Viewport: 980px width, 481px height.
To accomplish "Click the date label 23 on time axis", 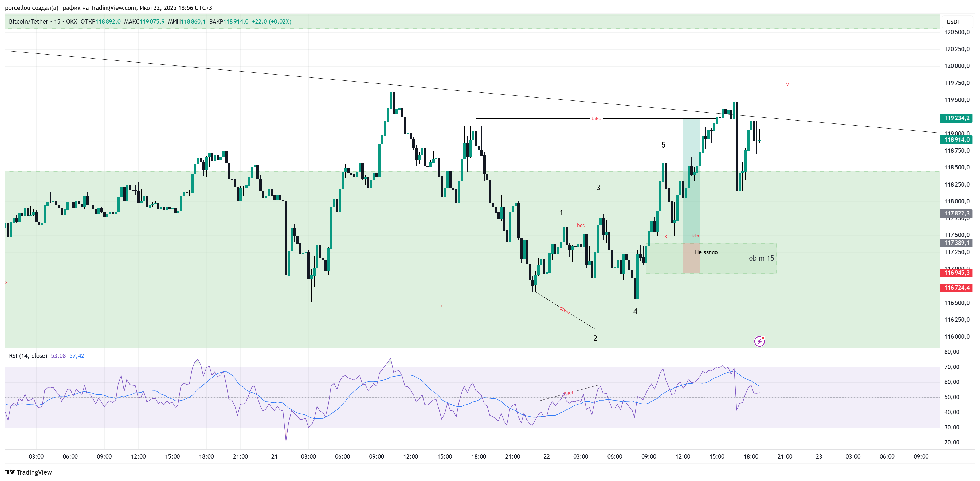I will [819, 457].
